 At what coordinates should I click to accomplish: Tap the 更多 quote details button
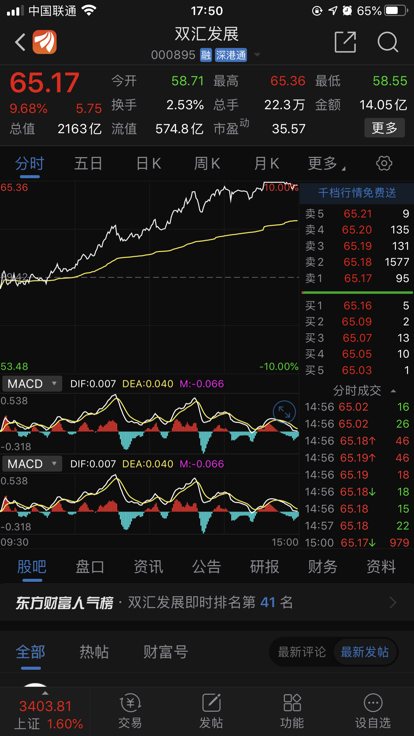384,128
